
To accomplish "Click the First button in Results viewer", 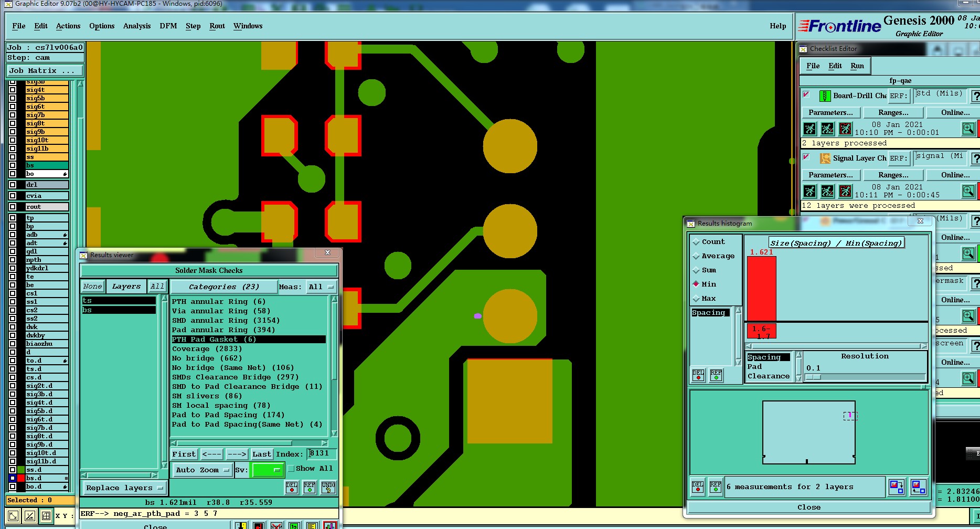I will point(184,454).
